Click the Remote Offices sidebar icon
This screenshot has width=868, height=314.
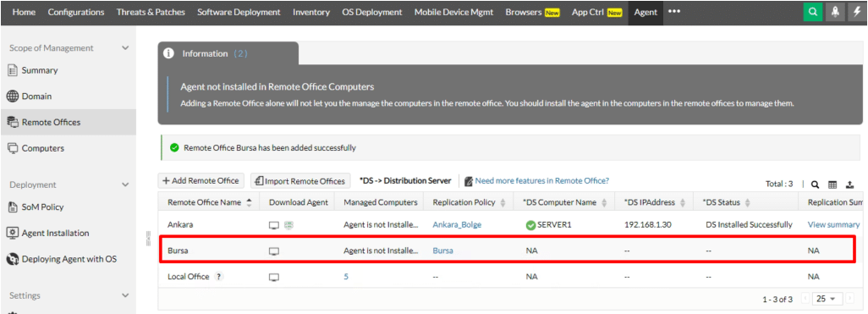[12, 123]
